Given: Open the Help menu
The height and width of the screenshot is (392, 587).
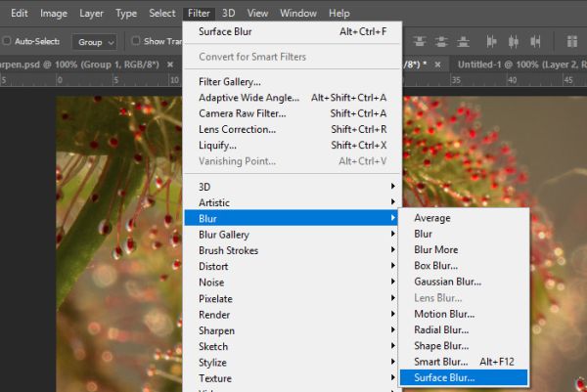Looking at the screenshot, I should pos(339,14).
